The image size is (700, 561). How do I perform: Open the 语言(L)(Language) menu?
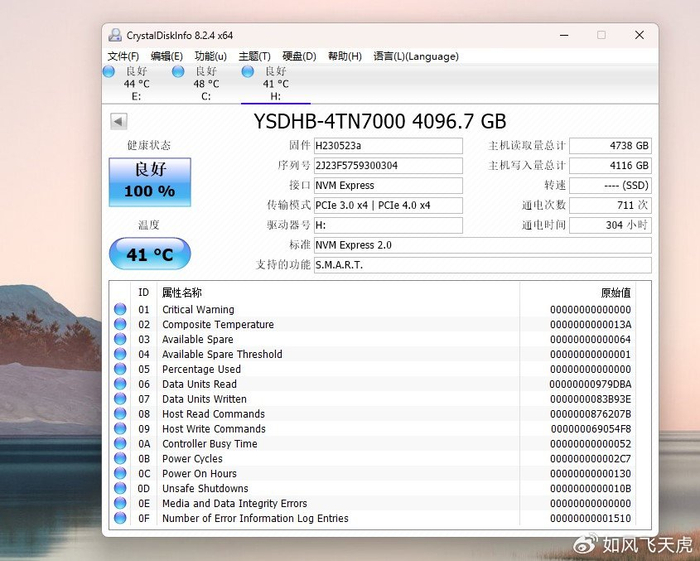pyautogui.click(x=416, y=56)
